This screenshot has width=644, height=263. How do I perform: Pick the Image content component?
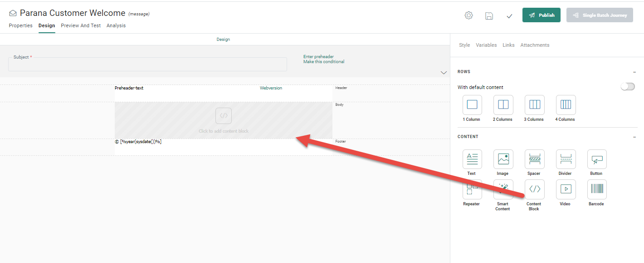coord(503,159)
